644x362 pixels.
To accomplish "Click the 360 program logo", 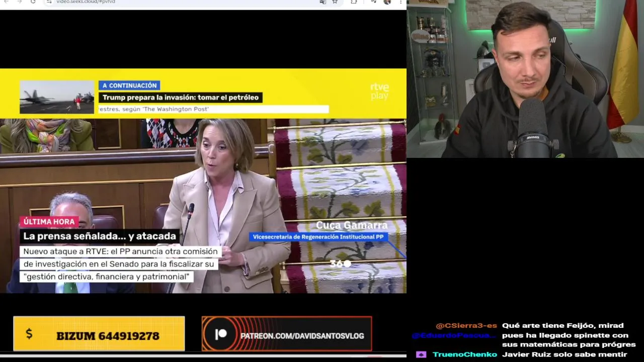I will [x=340, y=263].
